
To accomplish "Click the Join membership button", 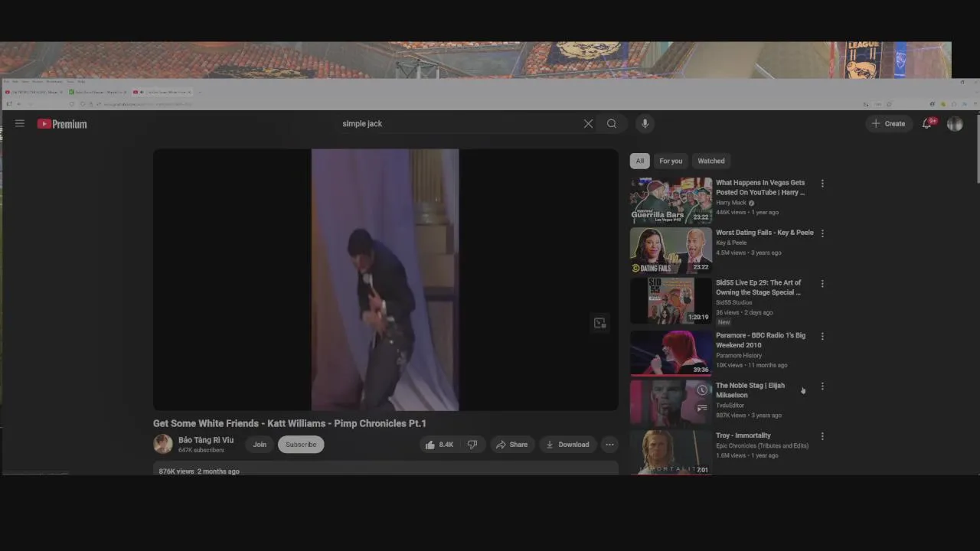I will point(260,445).
